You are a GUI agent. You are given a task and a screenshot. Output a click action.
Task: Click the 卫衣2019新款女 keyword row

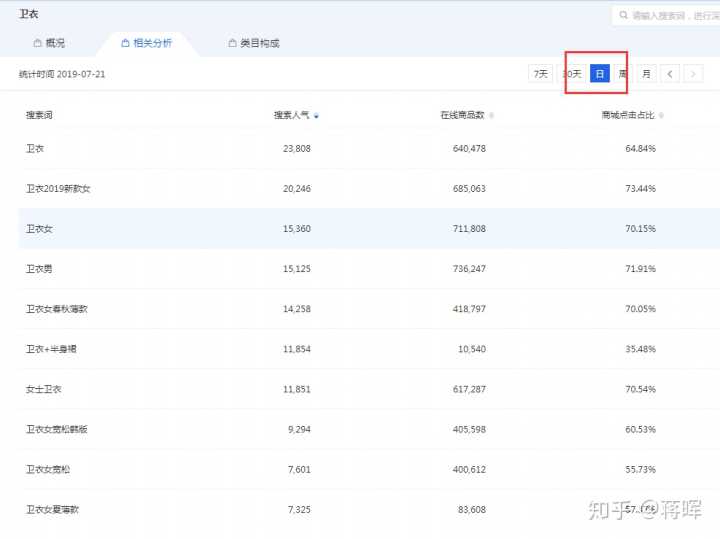58,189
